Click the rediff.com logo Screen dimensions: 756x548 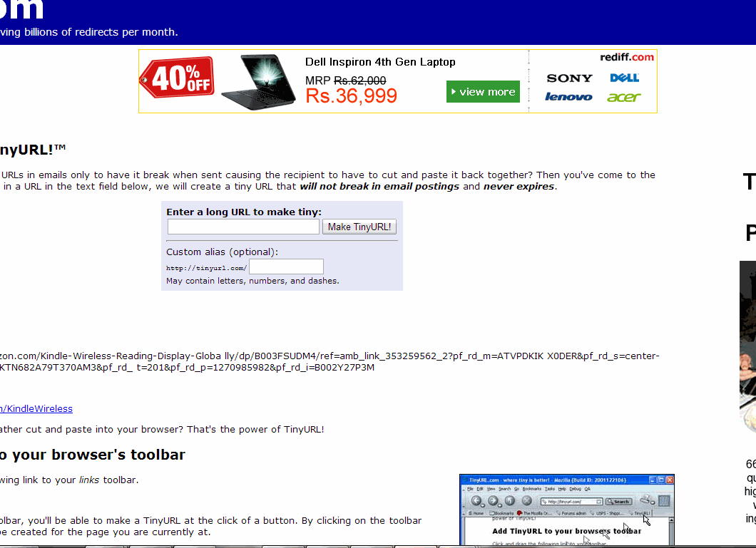[627, 57]
